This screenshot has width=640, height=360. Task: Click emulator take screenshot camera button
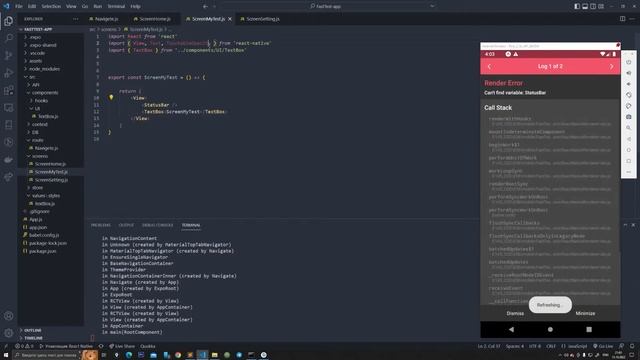629,117
